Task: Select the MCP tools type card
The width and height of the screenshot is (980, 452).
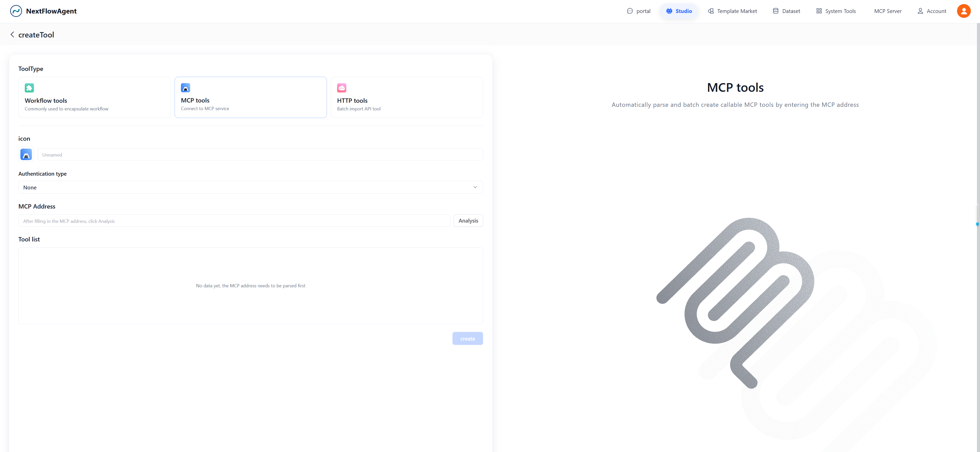Action: click(x=250, y=97)
